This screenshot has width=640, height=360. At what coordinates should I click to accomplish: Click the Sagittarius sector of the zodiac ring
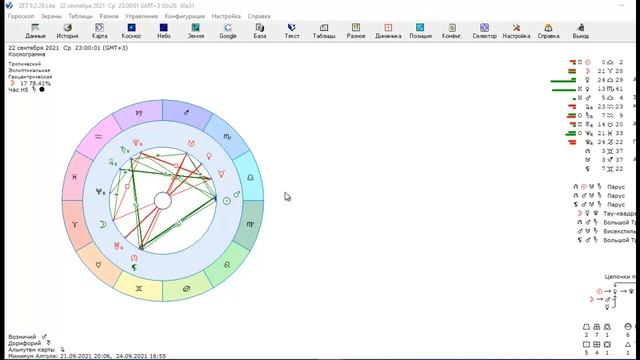186,113
